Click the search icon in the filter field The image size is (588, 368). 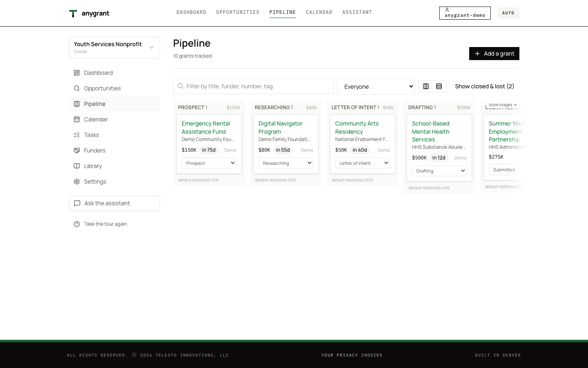[x=180, y=86]
